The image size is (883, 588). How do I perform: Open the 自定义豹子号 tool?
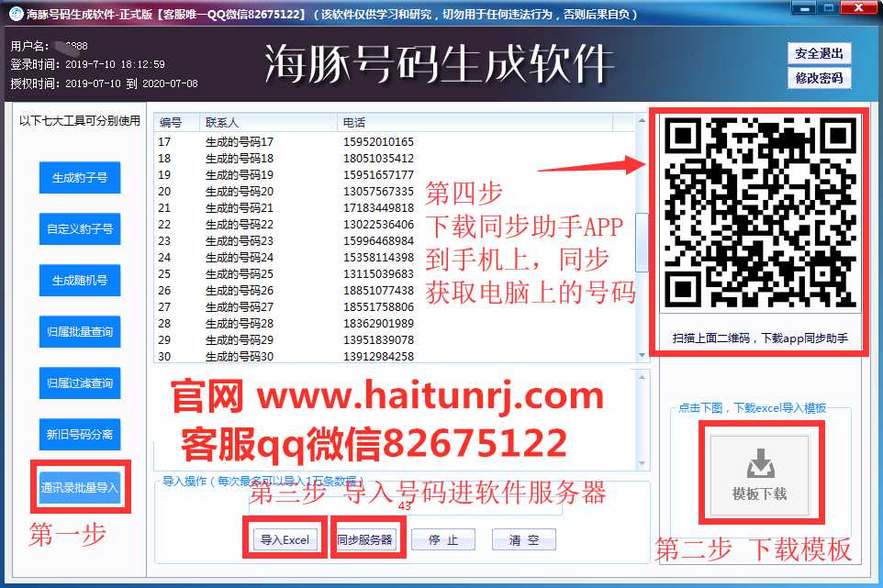coord(80,228)
